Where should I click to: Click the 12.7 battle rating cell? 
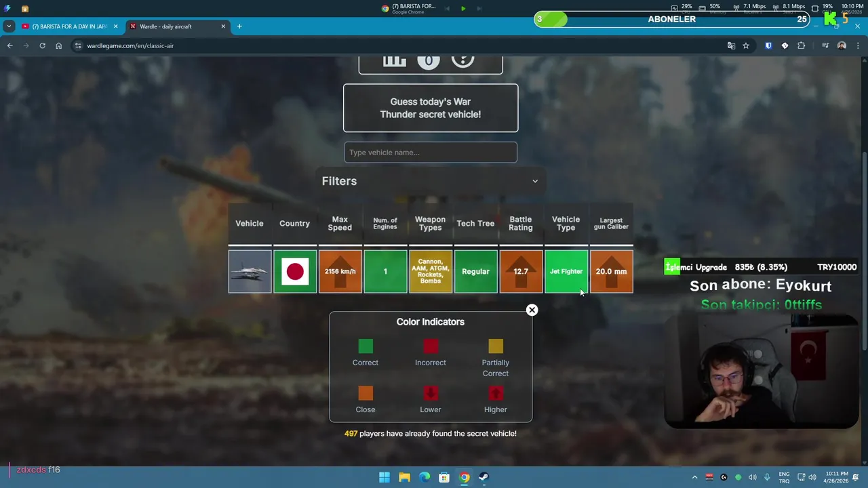click(521, 271)
